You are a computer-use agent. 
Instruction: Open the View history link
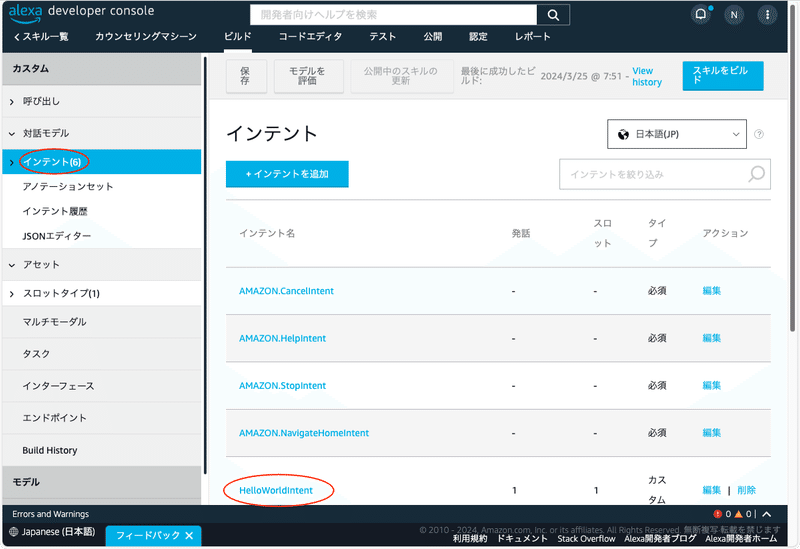[646, 77]
